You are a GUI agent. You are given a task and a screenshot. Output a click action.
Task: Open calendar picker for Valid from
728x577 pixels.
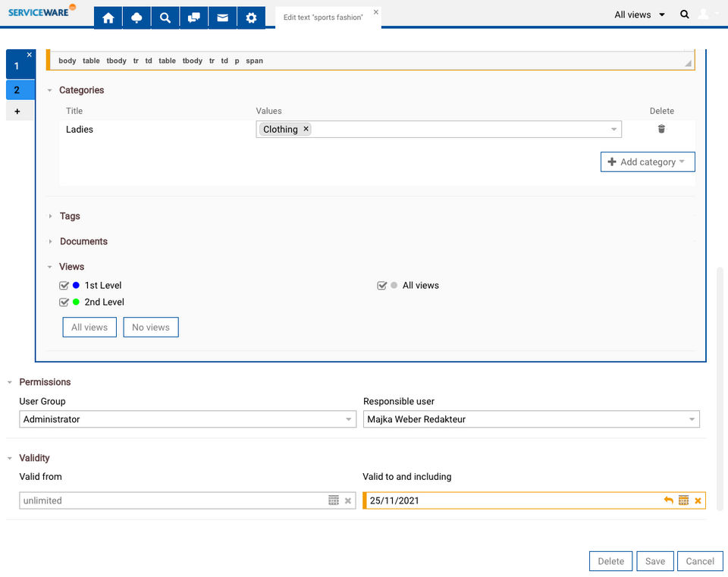pyautogui.click(x=334, y=500)
